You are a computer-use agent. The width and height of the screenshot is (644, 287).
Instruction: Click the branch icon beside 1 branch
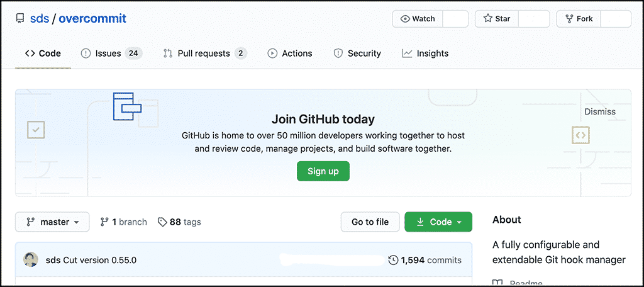104,222
